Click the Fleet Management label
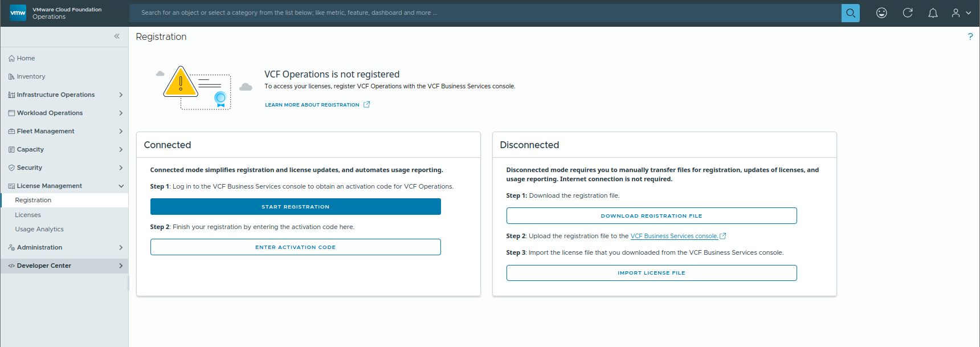This screenshot has width=980, height=347. point(46,131)
